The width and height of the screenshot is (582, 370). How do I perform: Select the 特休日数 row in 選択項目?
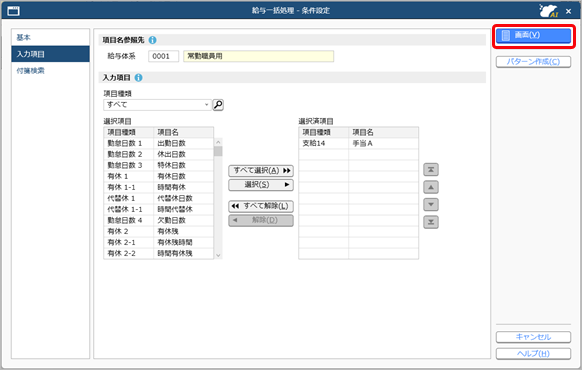pos(158,165)
